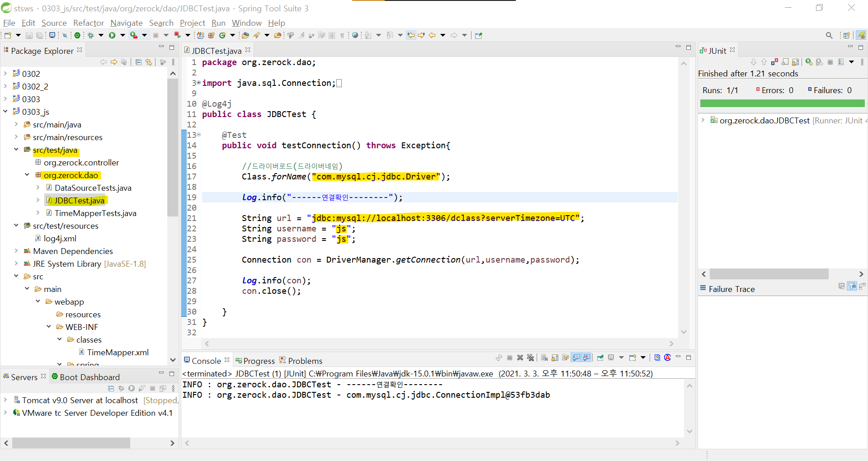This screenshot has width=868, height=461.
Task: Click the green JUnit progress bar
Action: point(782,103)
